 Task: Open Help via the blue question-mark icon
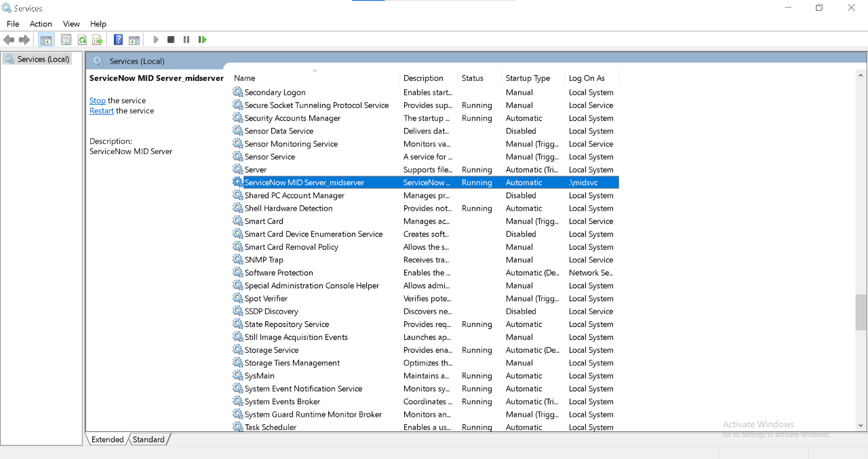[x=118, y=40]
